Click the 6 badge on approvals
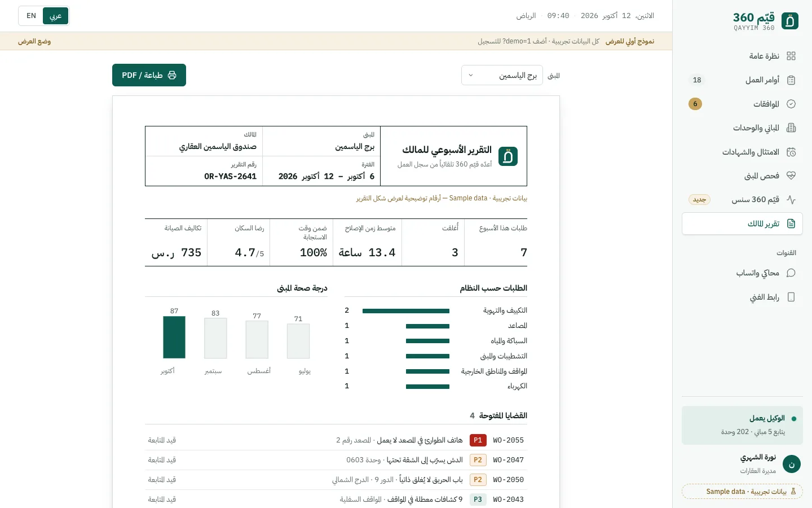 click(695, 104)
